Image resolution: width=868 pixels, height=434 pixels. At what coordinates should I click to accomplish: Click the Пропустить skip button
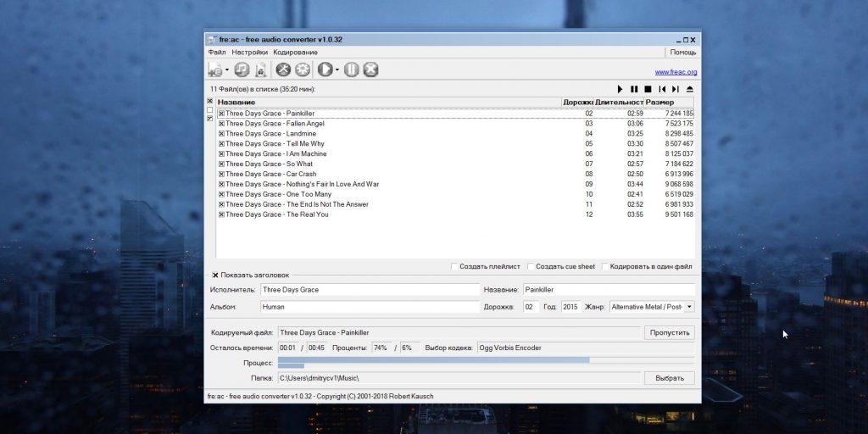pos(670,332)
